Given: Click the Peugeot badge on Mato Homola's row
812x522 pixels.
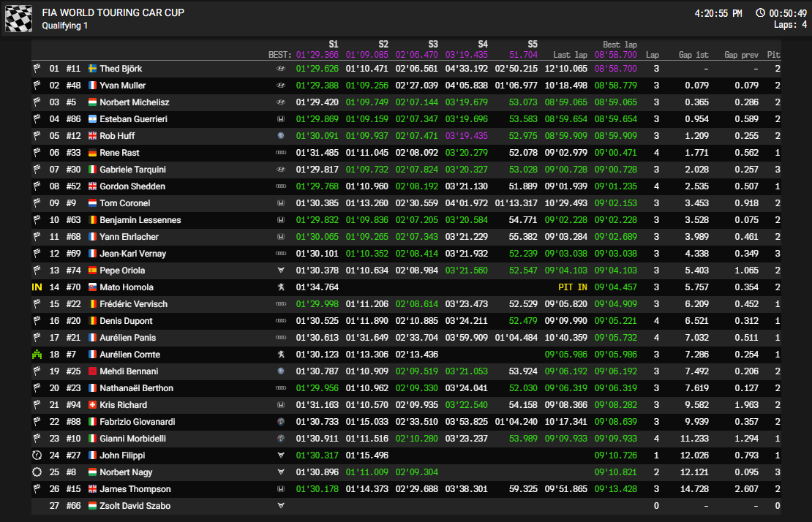Looking at the screenshot, I should tap(280, 287).
